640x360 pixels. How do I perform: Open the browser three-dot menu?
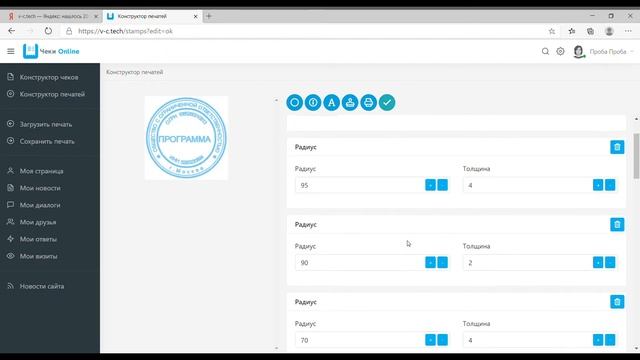click(628, 31)
